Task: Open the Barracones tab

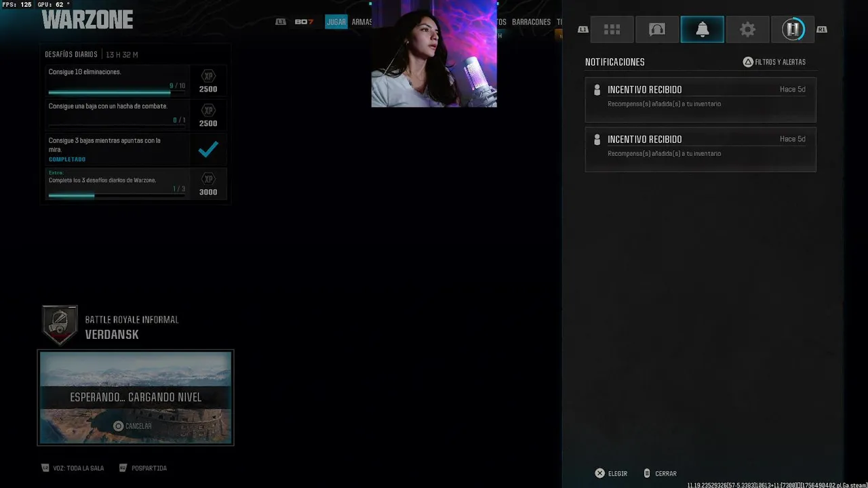Action: click(x=531, y=22)
